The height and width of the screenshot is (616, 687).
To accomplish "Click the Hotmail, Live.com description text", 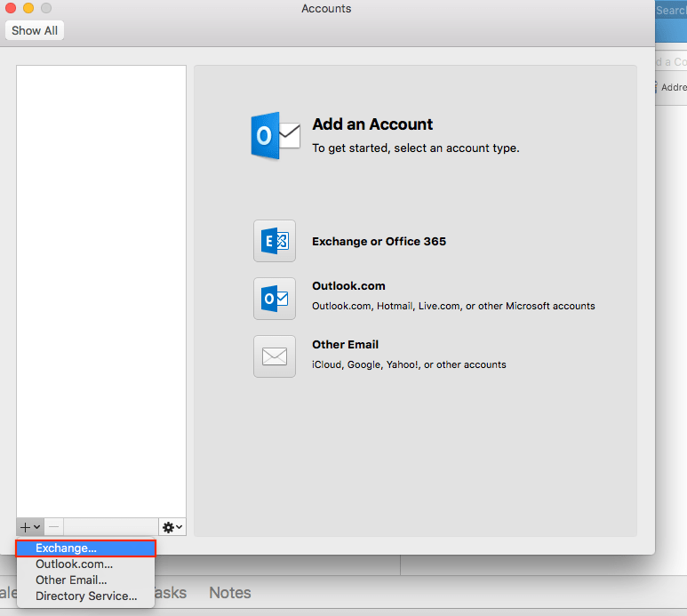I will click(x=453, y=306).
